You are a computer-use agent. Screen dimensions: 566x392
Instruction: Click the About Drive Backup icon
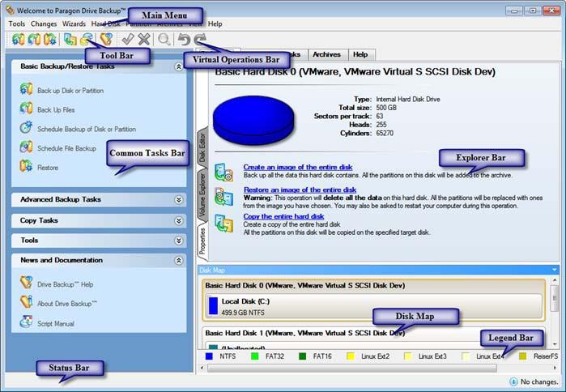(x=27, y=302)
